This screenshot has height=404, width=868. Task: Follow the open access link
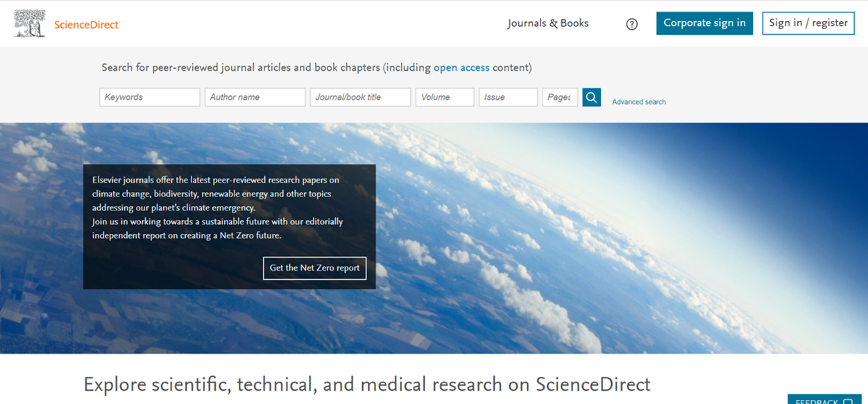(461, 67)
